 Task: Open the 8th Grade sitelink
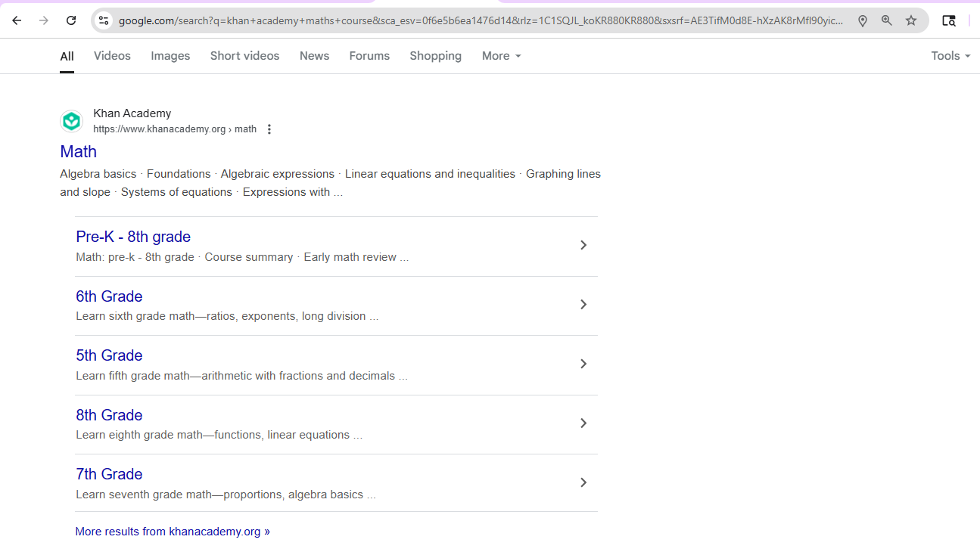[x=109, y=415]
